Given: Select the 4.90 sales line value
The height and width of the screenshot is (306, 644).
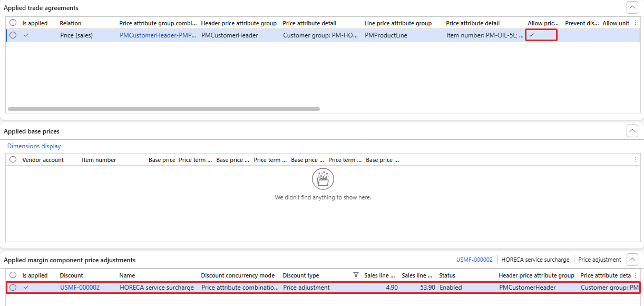Looking at the screenshot, I should 391,288.
